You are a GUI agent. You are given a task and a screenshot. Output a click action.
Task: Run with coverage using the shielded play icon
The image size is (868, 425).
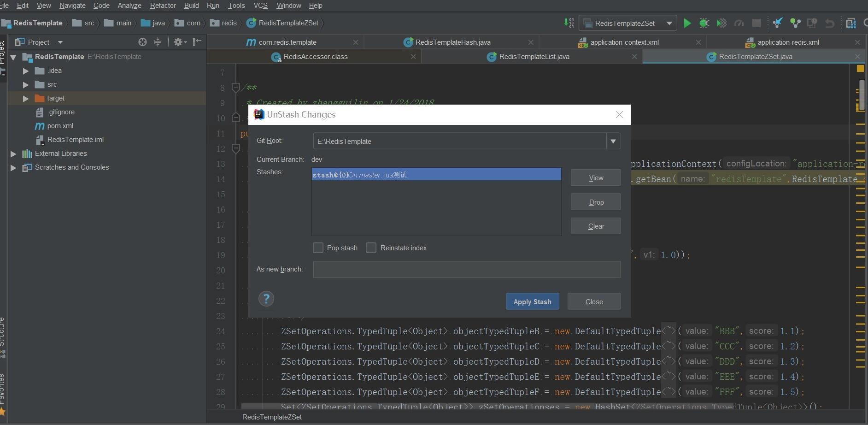(x=721, y=23)
